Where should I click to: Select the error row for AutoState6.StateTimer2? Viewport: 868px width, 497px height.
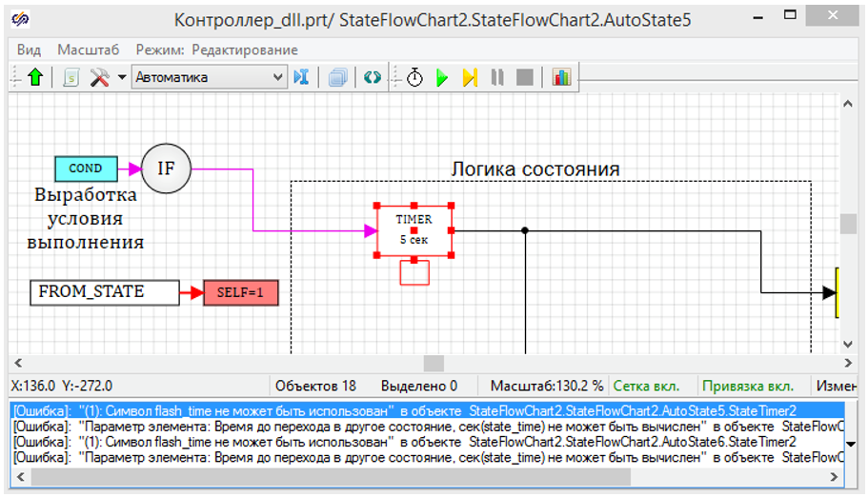(x=428, y=442)
